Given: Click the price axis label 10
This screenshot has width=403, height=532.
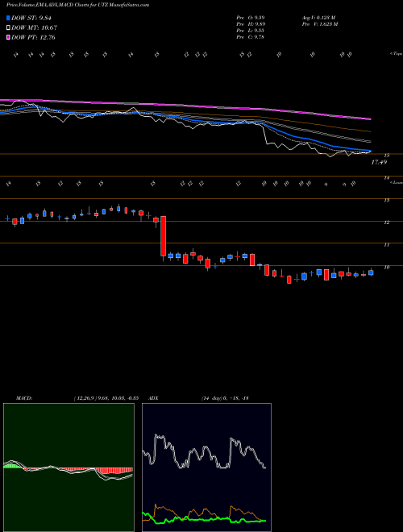Looking at the screenshot, I should click(x=386, y=268).
